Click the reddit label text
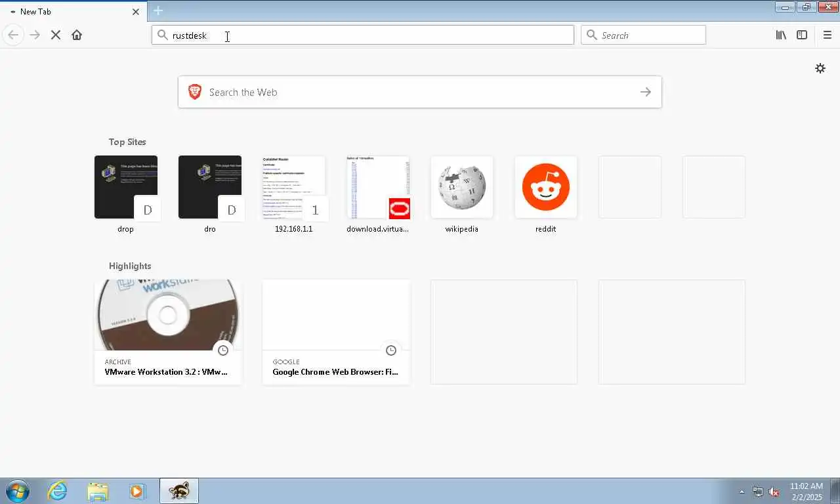Image resolution: width=840 pixels, height=504 pixels. pyautogui.click(x=546, y=229)
